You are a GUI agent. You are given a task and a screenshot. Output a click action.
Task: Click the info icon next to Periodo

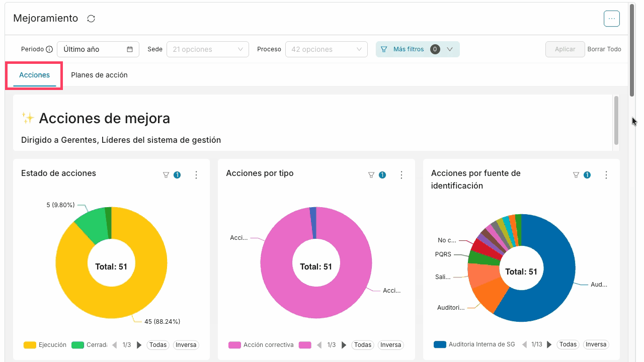49,49
